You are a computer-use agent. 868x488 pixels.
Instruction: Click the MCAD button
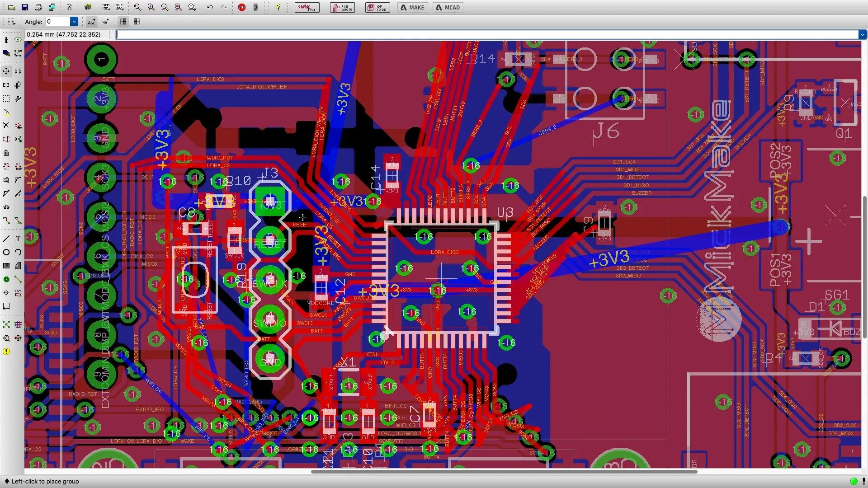coord(448,7)
